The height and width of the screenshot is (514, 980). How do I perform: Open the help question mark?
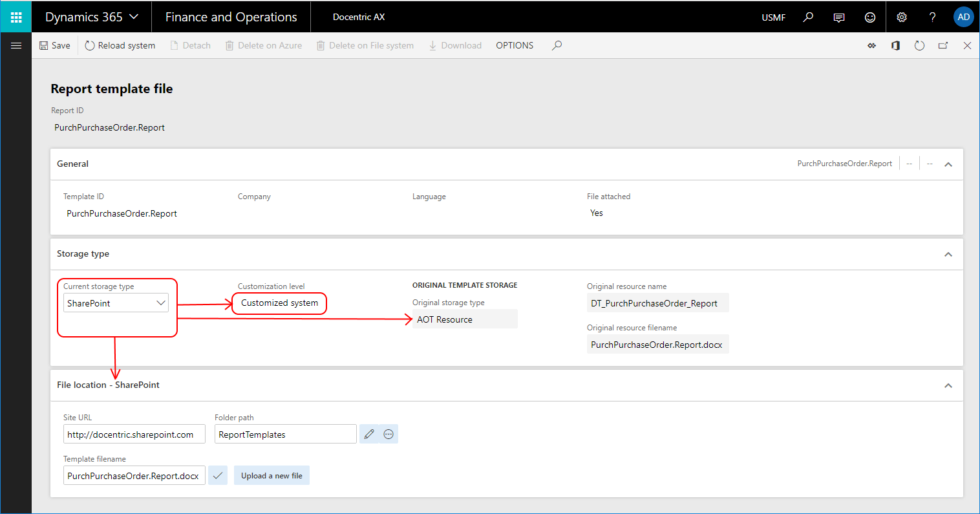932,17
